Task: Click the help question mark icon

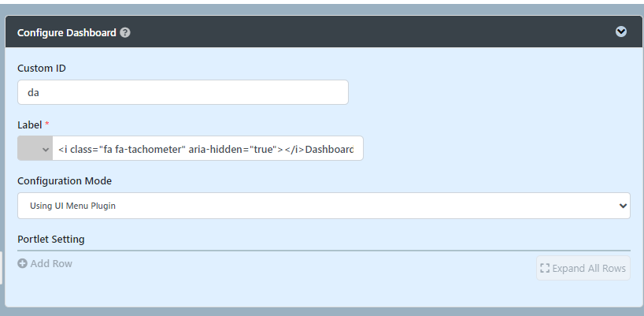Action: tap(125, 33)
